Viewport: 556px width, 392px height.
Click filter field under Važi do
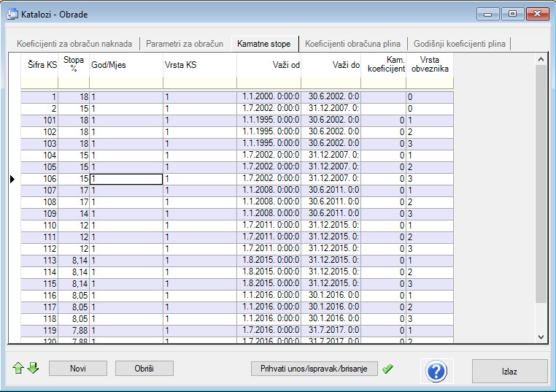click(331, 83)
